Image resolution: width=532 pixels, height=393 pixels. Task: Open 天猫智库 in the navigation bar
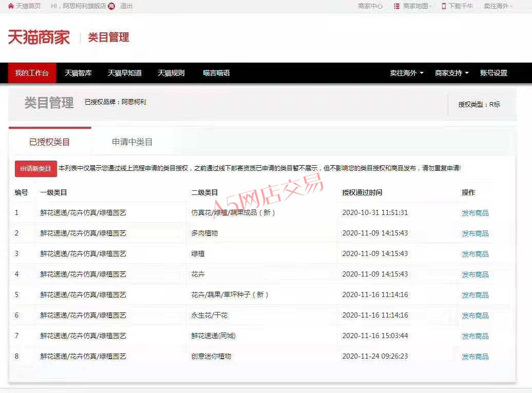(x=79, y=73)
